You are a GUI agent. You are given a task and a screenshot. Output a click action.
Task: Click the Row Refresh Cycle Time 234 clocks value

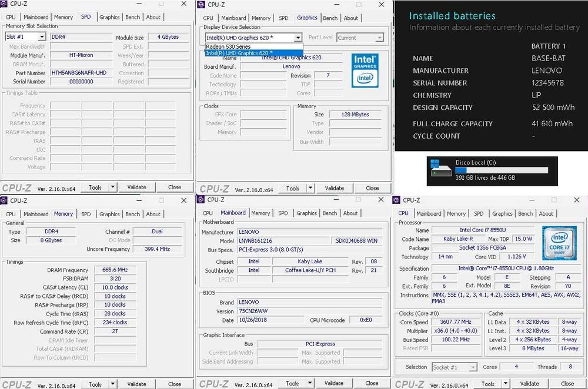(115, 322)
